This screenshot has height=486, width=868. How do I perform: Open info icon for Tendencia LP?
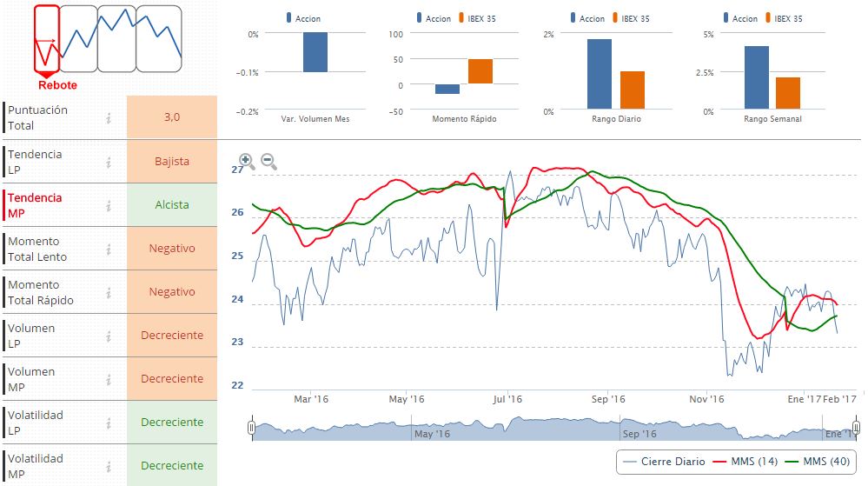coord(109,162)
